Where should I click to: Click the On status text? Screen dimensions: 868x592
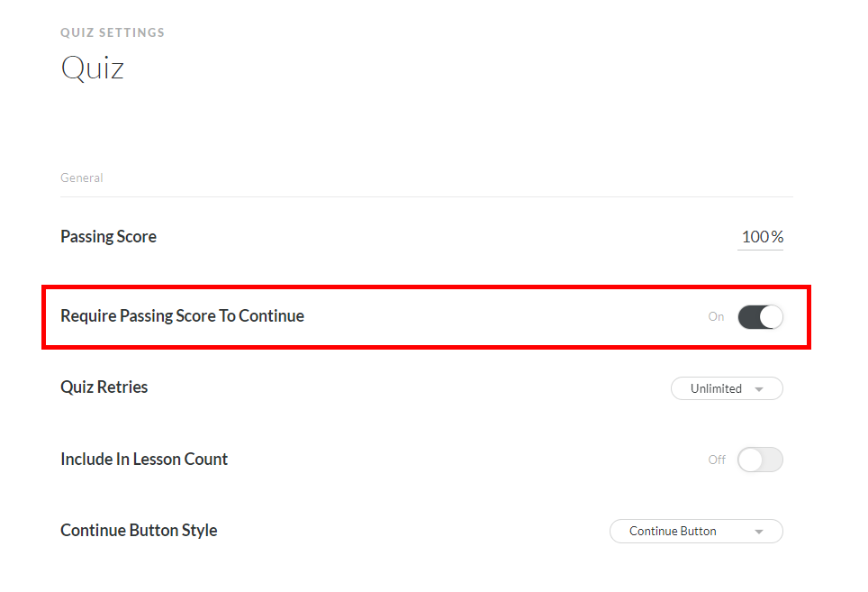click(x=716, y=317)
